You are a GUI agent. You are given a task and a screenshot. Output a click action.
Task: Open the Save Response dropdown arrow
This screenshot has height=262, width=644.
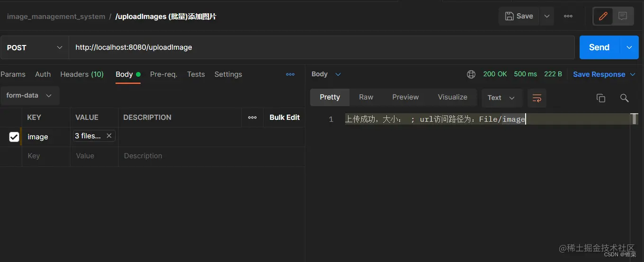[633, 74]
